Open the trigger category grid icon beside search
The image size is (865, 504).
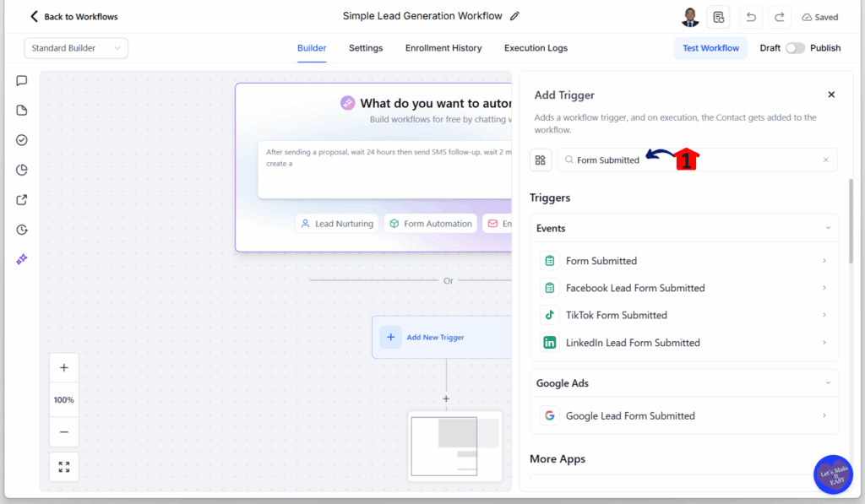tap(541, 160)
